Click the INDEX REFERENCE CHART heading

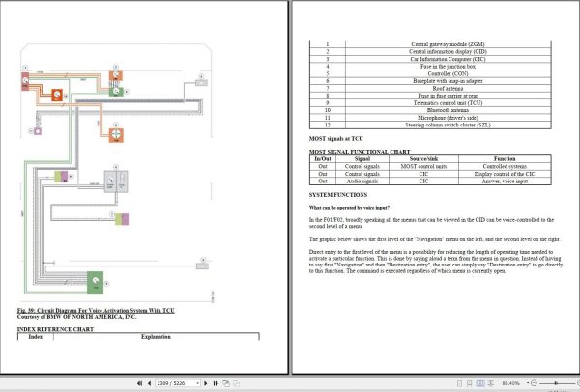coord(55,329)
